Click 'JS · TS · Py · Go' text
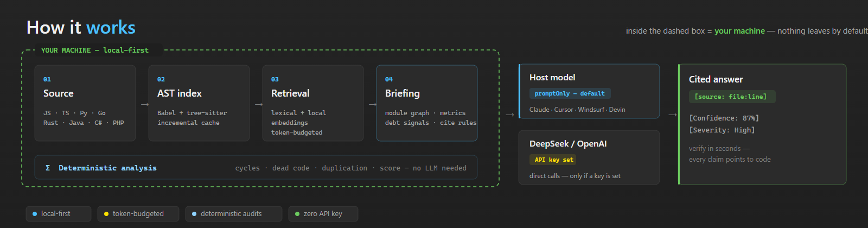 tap(74, 113)
